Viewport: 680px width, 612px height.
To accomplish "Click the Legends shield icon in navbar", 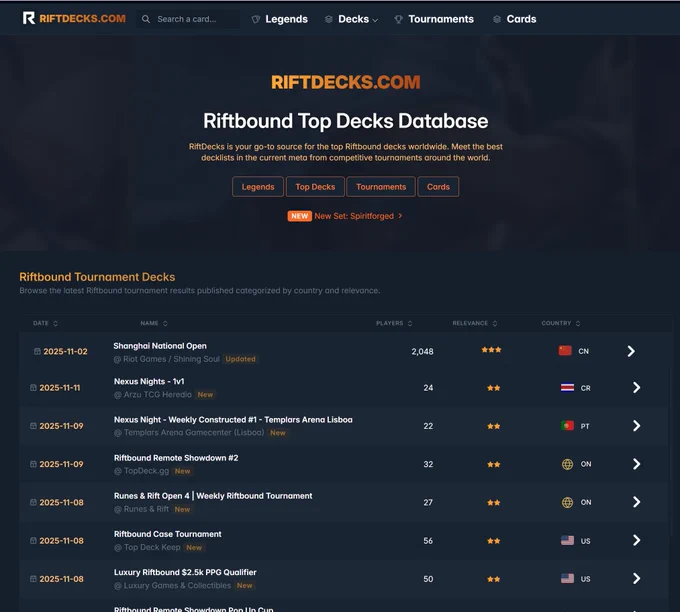I will click(x=256, y=19).
